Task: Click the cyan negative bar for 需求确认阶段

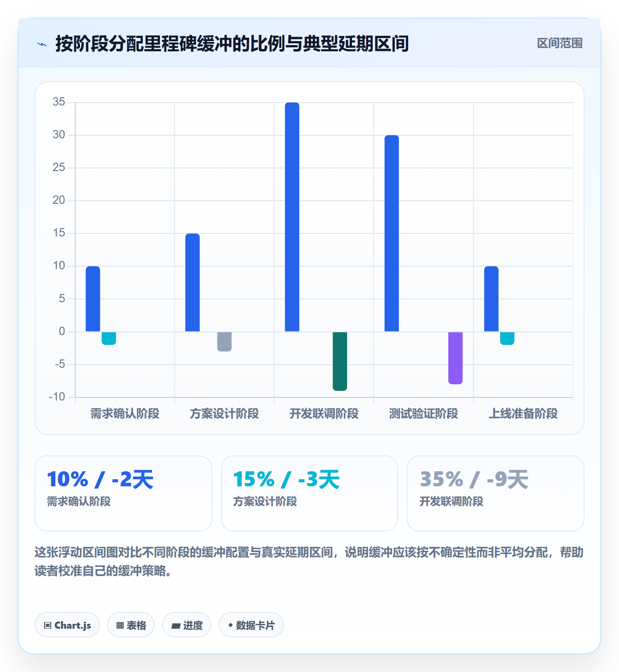Action: coord(109,338)
